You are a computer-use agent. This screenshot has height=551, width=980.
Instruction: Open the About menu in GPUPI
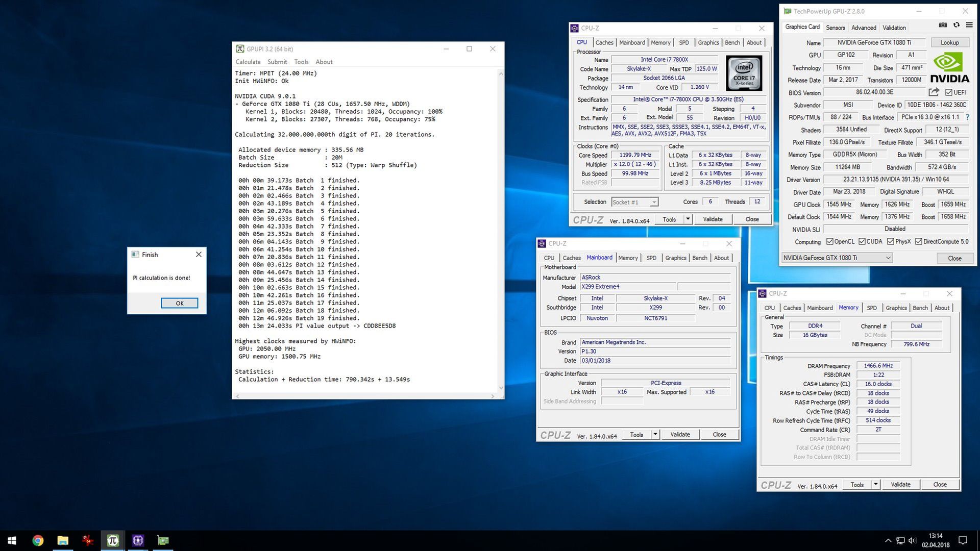pos(324,62)
